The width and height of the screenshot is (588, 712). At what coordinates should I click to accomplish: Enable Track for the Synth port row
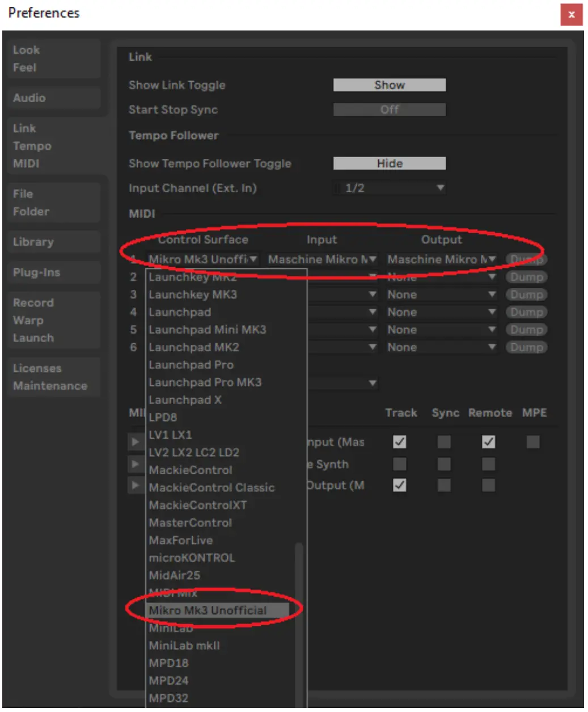pos(400,465)
